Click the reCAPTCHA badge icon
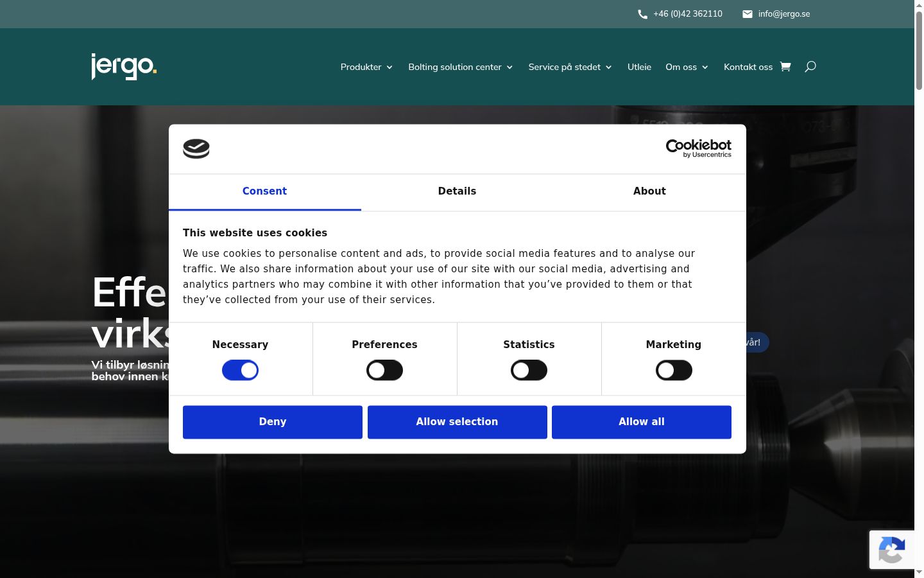This screenshot has height=578, width=924. point(892,550)
